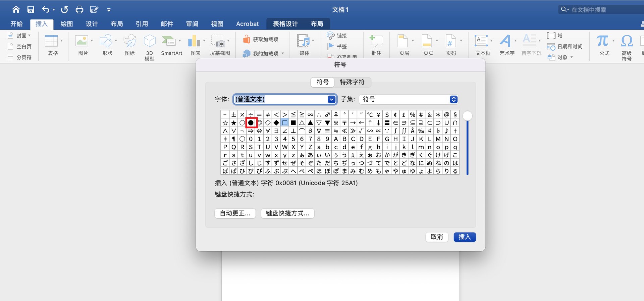Click 获取加载项 add-ins store
Image resolution: width=644 pixels, height=301 pixels.
(261, 39)
